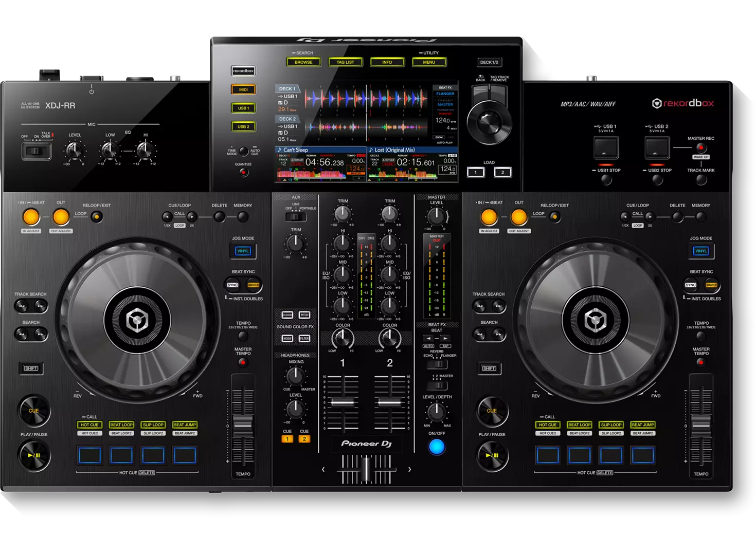Toggle headphone CUE 2 button
Viewport: 756px width, 555px height.
pyautogui.click(x=304, y=439)
